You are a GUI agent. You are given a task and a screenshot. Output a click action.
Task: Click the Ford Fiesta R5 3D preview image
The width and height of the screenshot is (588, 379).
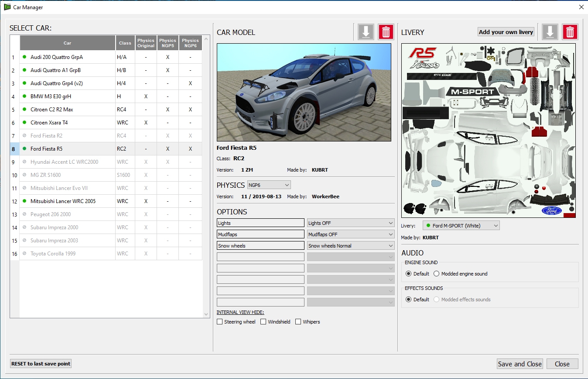304,92
